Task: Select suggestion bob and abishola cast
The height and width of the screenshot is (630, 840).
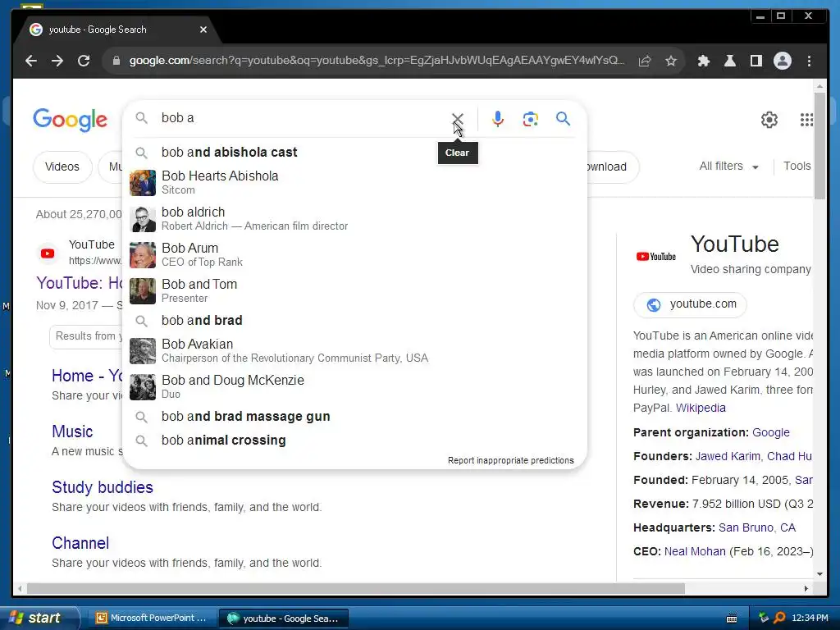Action: pos(354,152)
